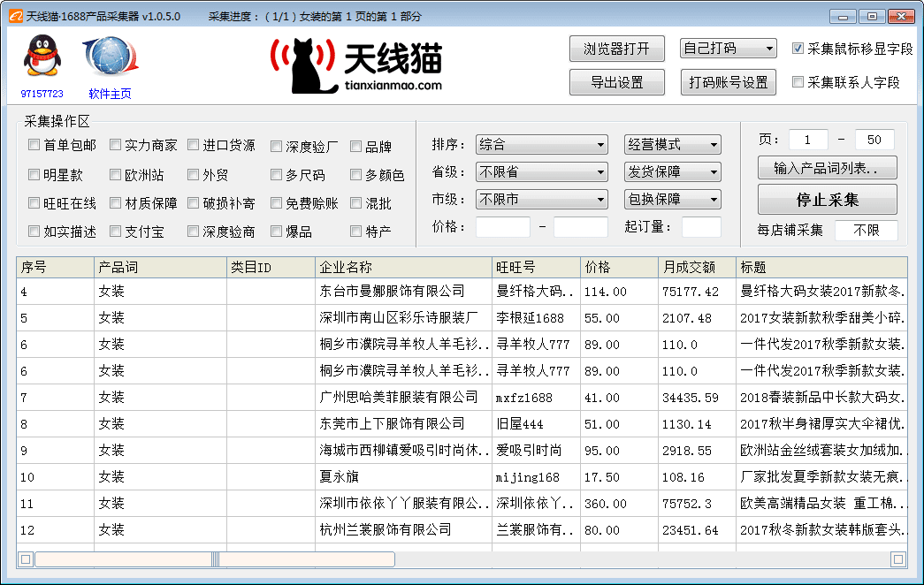
Task: Click the Tianxianmao cat logo
Action: (x=356, y=65)
